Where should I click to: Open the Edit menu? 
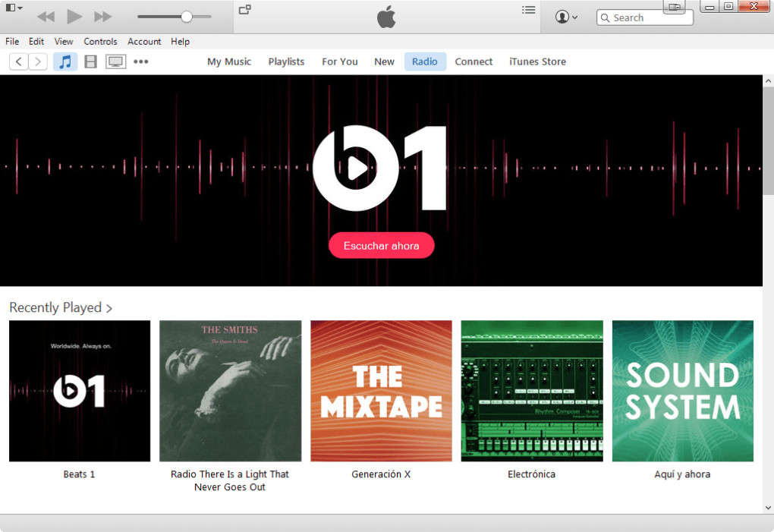36,42
